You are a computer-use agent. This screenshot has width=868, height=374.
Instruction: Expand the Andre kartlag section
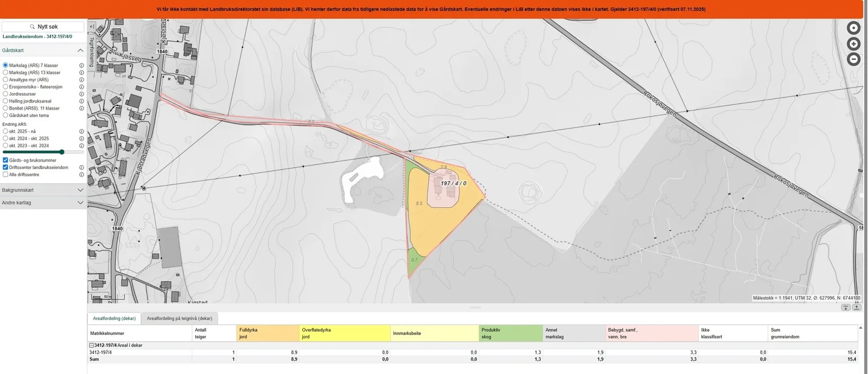click(43, 202)
